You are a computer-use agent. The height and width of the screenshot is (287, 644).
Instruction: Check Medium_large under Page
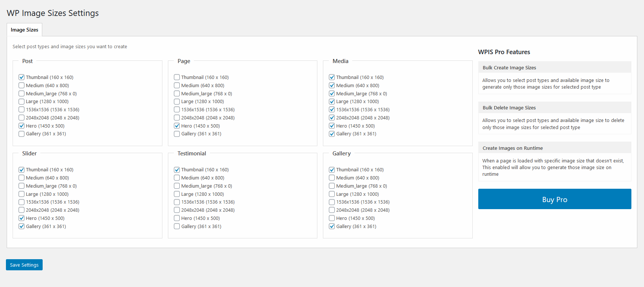177,93
